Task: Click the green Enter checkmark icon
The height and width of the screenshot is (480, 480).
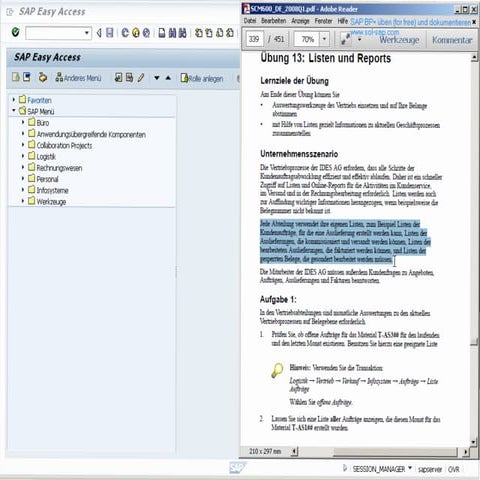Action: point(15,32)
